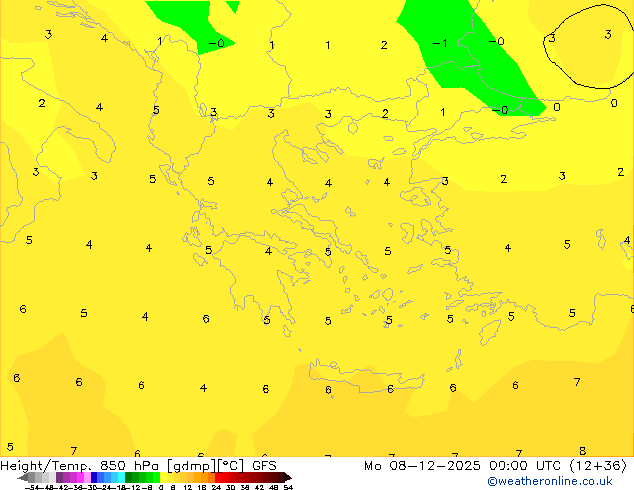Click the "GFS" model label in the title
Viewport: 634px width, 490px height.
(264, 466)
